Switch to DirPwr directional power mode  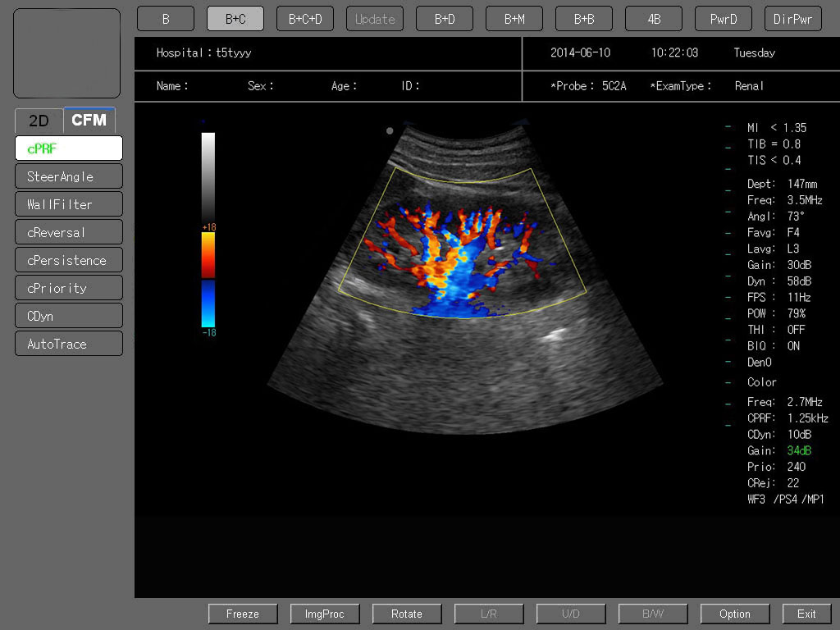point(792,19)
